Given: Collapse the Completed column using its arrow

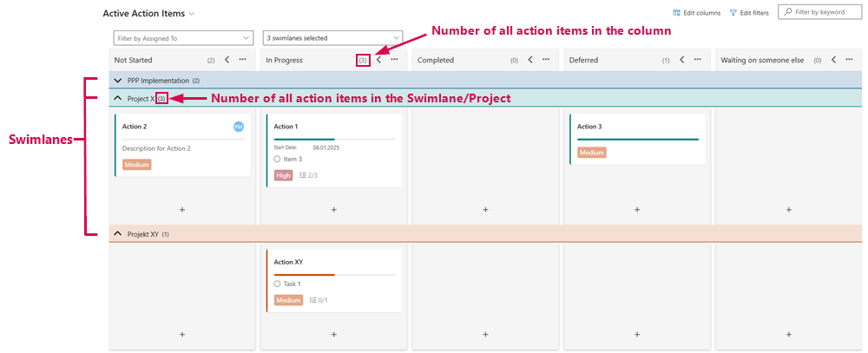Looking at the screenshot, I should (x=529, y=60).
